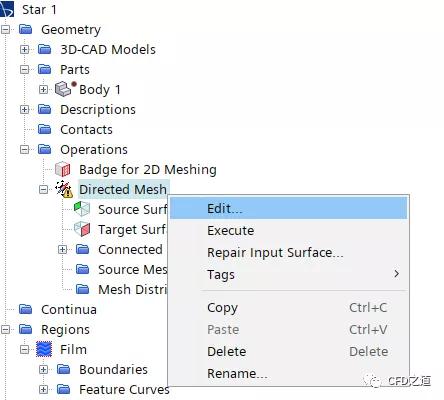The width and height of the screenshot is (444, 400).
Task: Select the Source Surfaces green cube icon
Action: 82,209
